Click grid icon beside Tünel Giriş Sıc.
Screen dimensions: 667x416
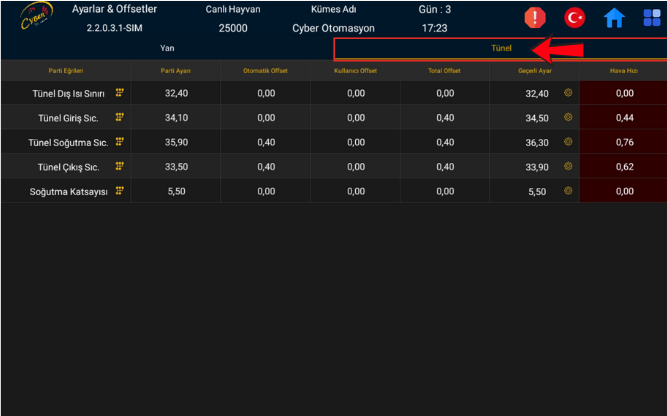(120, 117)
